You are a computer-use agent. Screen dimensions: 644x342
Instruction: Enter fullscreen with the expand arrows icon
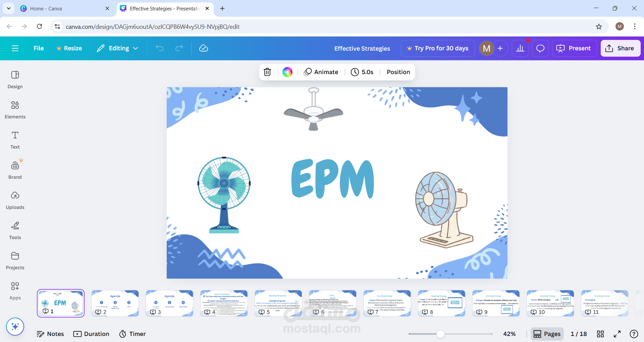click(617, 334)
